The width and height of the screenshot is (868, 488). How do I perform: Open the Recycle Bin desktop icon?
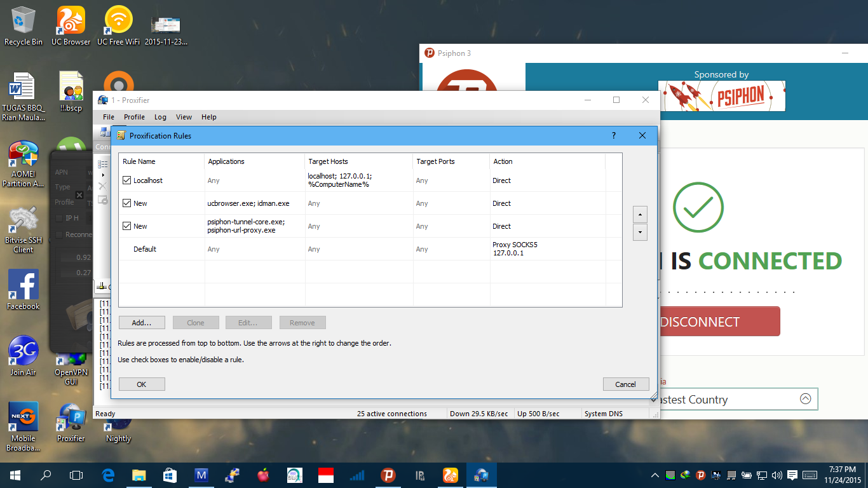pos(24,26)
